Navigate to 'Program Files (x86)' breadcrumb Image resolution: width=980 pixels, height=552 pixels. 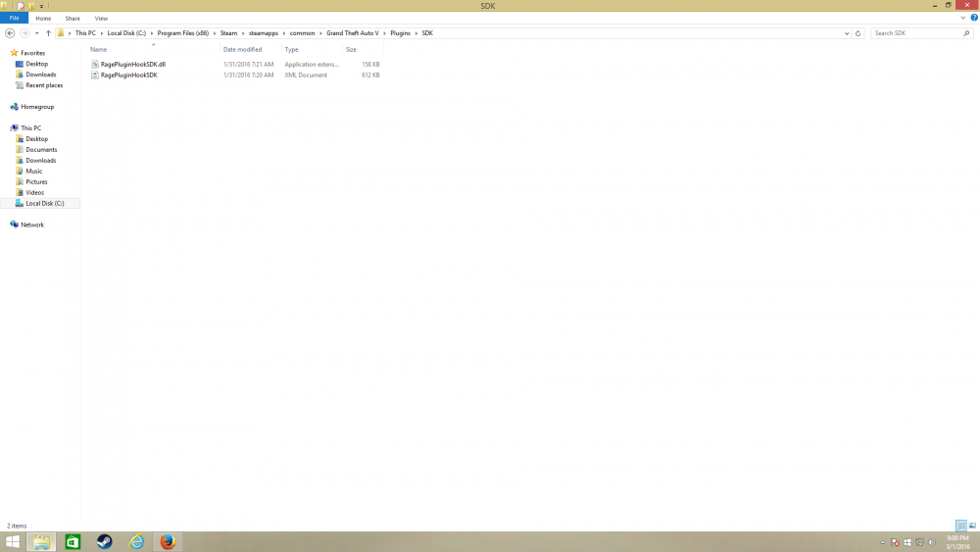[x=183, y=33]
